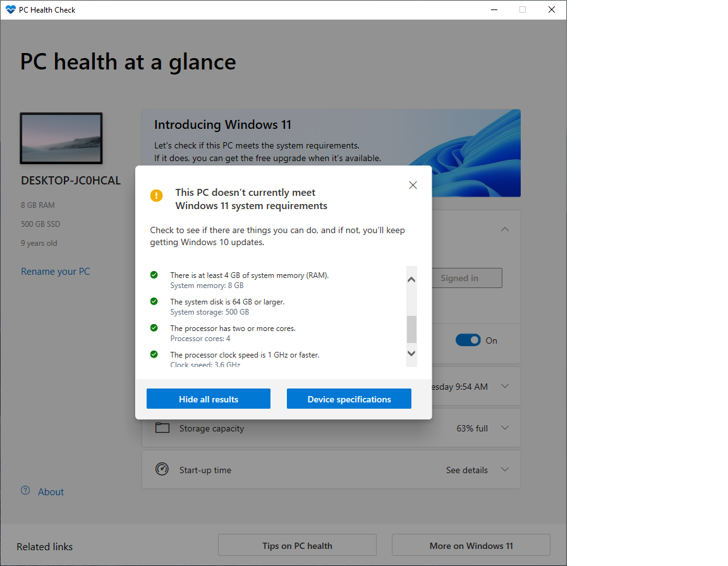This screenshot has height=566, width=728.
Task: Minimize the PC Health Check window
Action: [x=494, y=9]
